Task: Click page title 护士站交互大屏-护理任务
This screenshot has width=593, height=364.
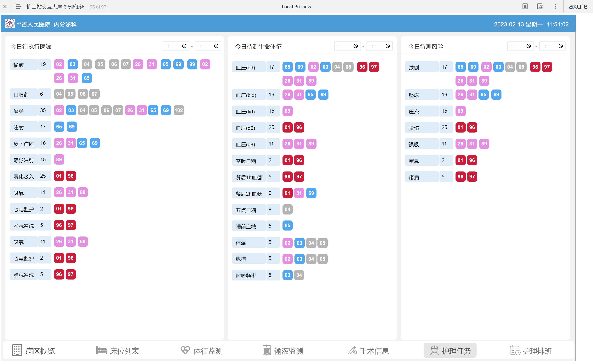Action: 55,7
